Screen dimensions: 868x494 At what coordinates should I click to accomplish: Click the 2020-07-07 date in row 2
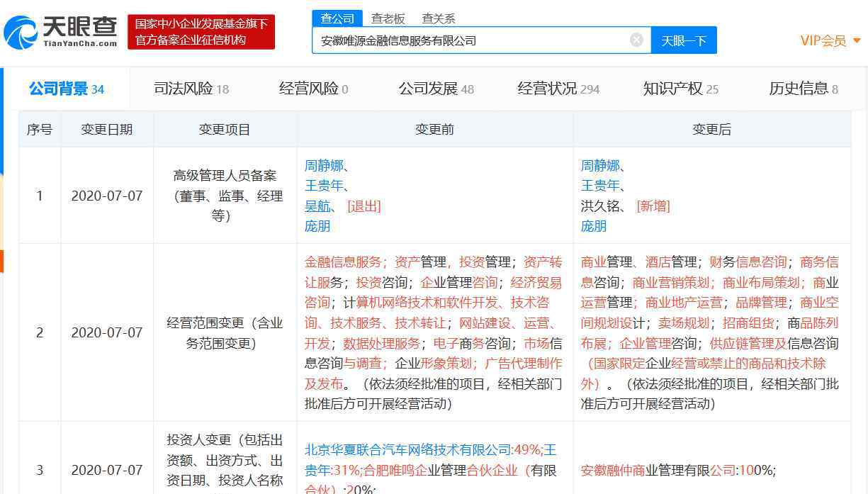pos(107,332)
